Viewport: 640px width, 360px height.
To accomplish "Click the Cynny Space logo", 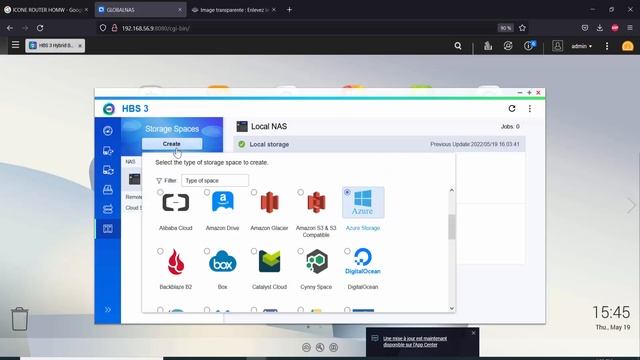I will tap(316, 261).
